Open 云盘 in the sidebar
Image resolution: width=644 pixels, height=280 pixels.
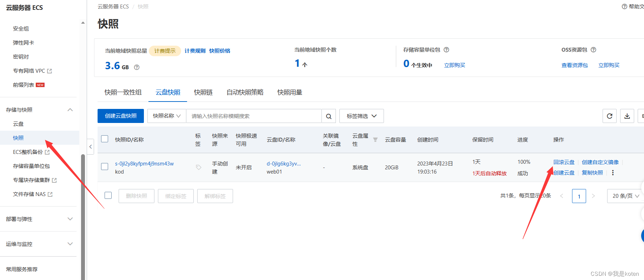[x=18, y=124]
